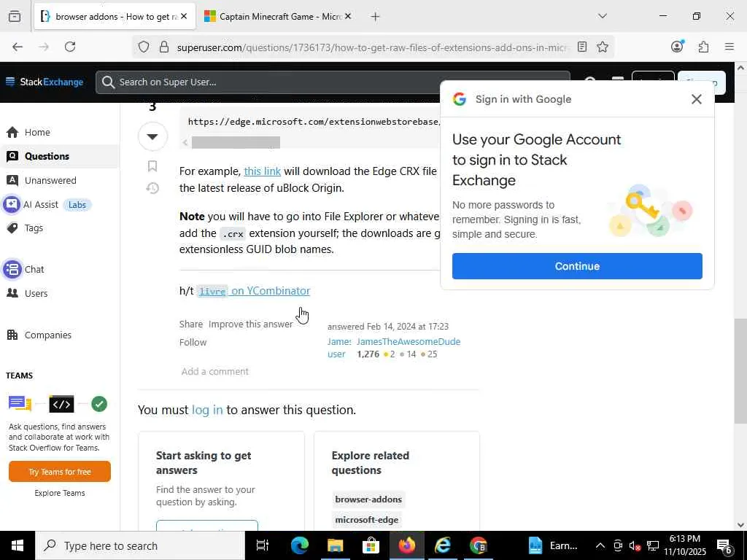This screenshot has width=747, height=560.
Task: Reload the current page
Action: pos(70,47)
